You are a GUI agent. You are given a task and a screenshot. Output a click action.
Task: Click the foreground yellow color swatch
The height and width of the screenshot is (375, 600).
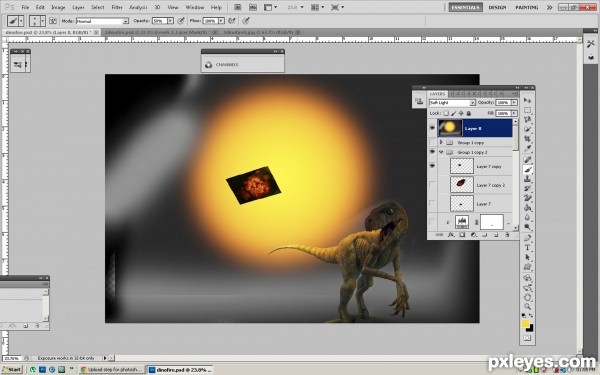525,324
